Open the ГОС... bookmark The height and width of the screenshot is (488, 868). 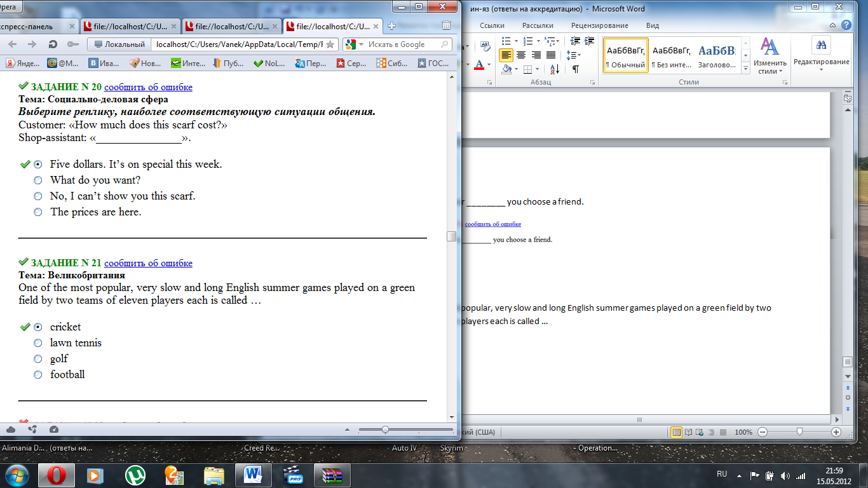click(433, 63)
